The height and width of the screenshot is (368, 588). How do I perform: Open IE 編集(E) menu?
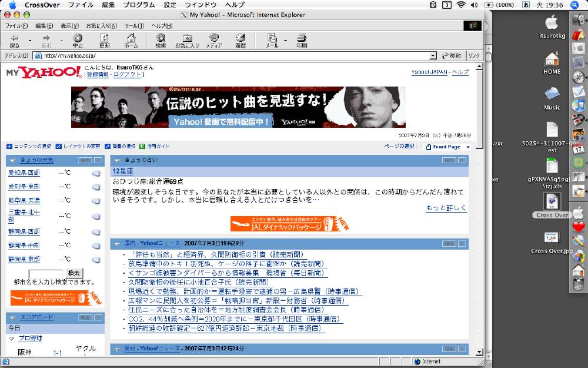(44, 26)
